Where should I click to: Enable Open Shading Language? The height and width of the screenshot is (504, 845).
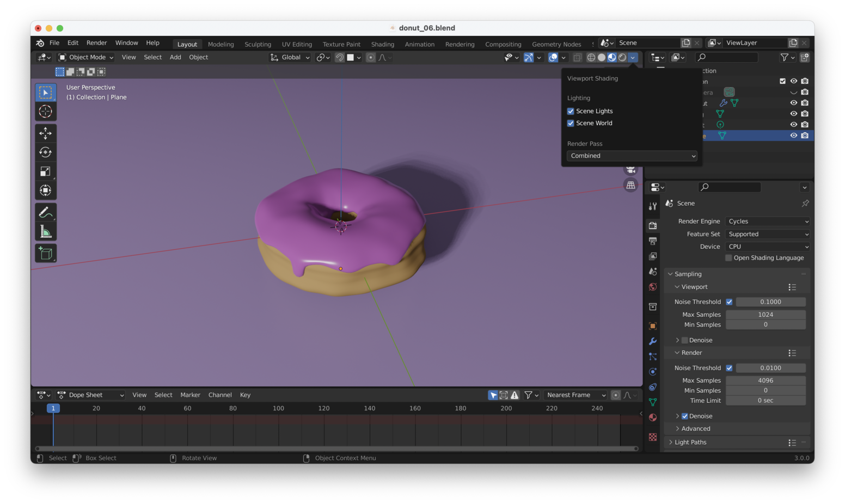point(728,257)
